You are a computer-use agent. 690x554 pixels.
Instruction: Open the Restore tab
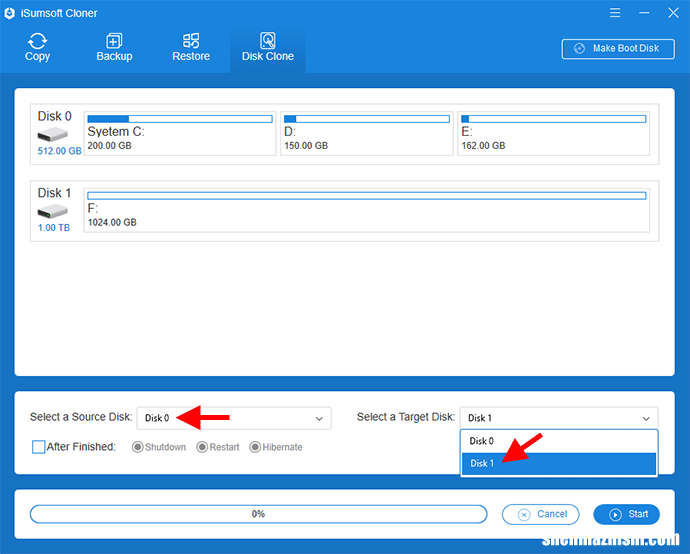191,48
